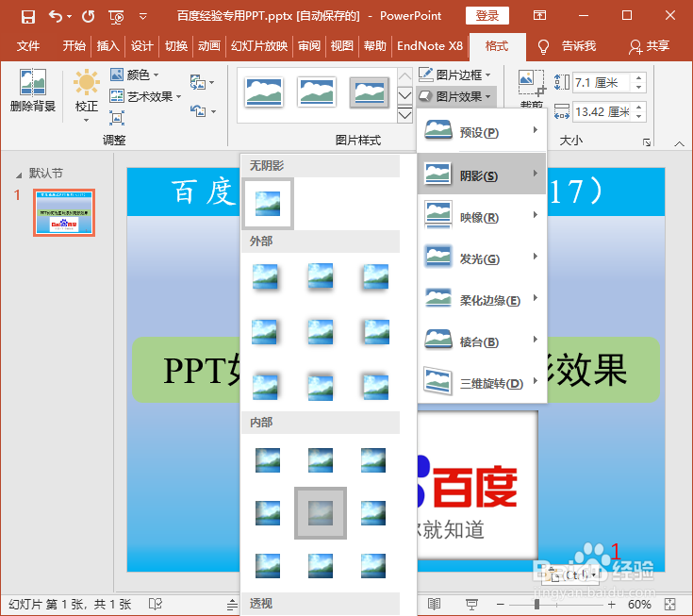The image size is (693, 616).
Task: Select the third highlighted picture style
Action: [x=369, y=92]
